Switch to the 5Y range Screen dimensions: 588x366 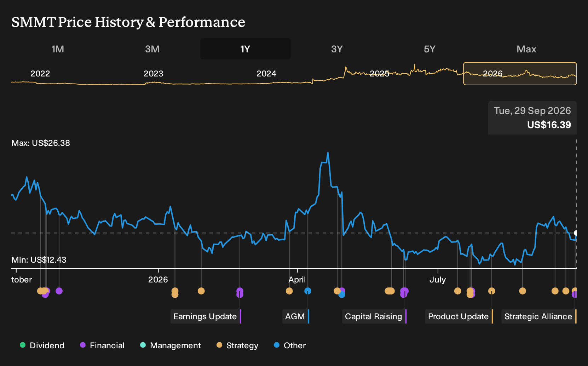tap(430, 49)
